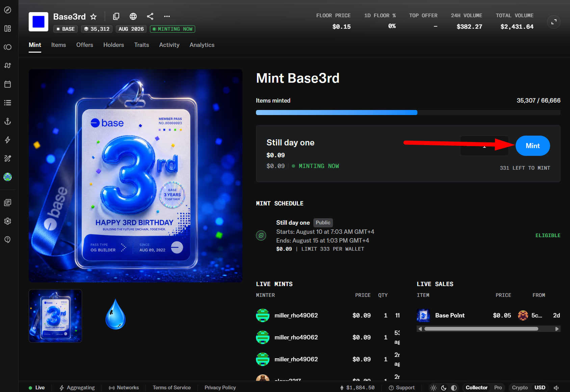
Task: Click the Items minted progress bar
Action: pyautogui.click(x=408, y=112)
